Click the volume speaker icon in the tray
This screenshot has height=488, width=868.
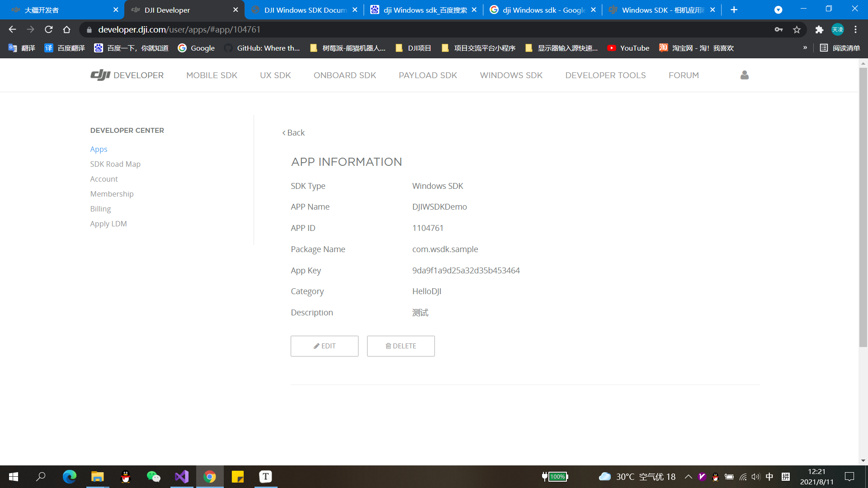tap(755, 477)
